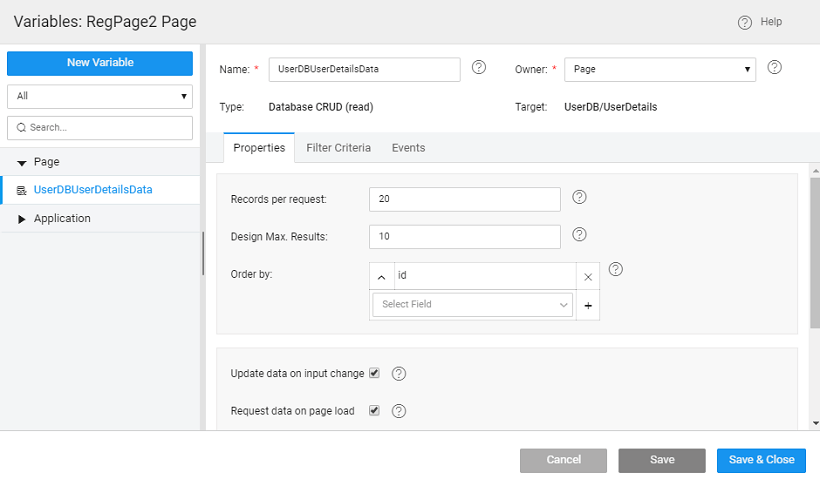Remove the id order-by field
This screenshot has width=820, height=486.
coord(588,276)
